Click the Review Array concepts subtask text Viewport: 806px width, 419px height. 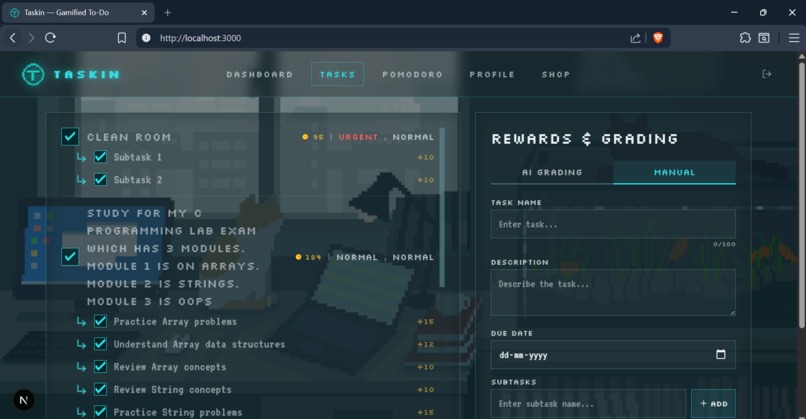coord(170,367)
